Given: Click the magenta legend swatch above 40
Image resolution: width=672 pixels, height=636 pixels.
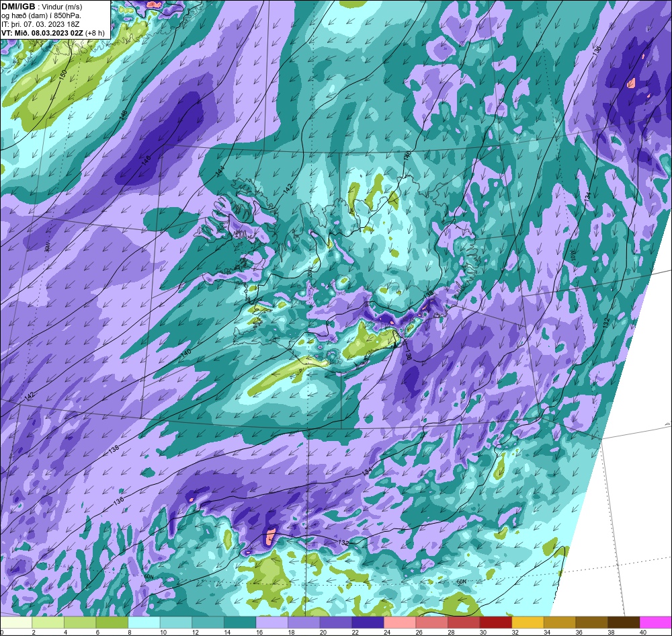Looking at the screenshot, I should click(655, 622).
